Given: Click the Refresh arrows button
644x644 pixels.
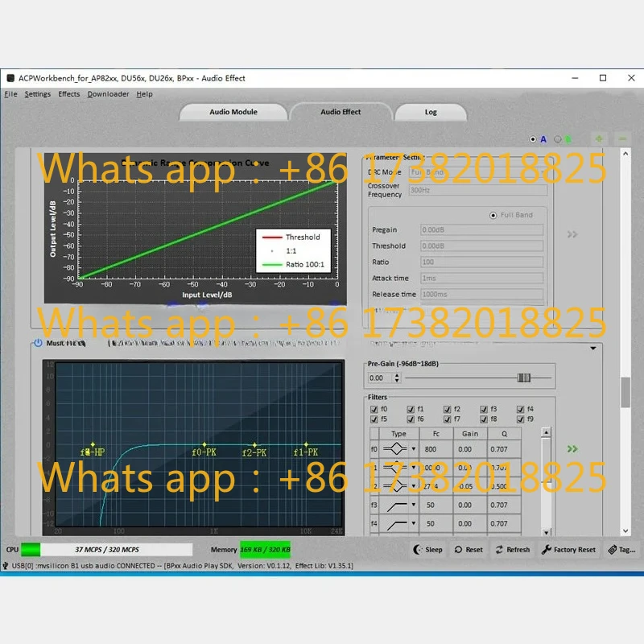Looking at the screenshot, I should (513, 550).
